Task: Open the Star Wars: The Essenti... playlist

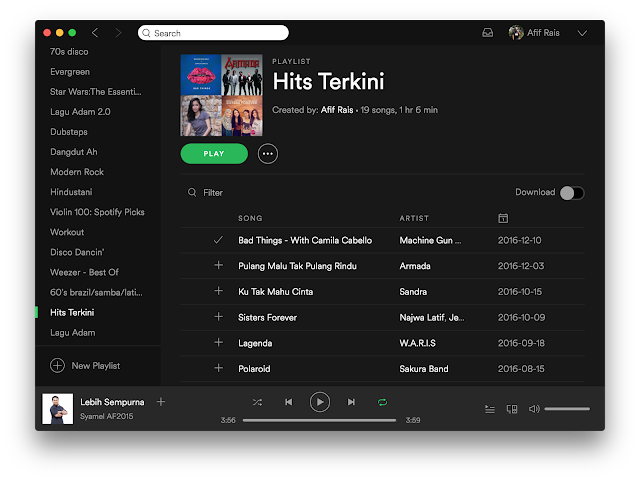Action: click(x=96, y=92)
